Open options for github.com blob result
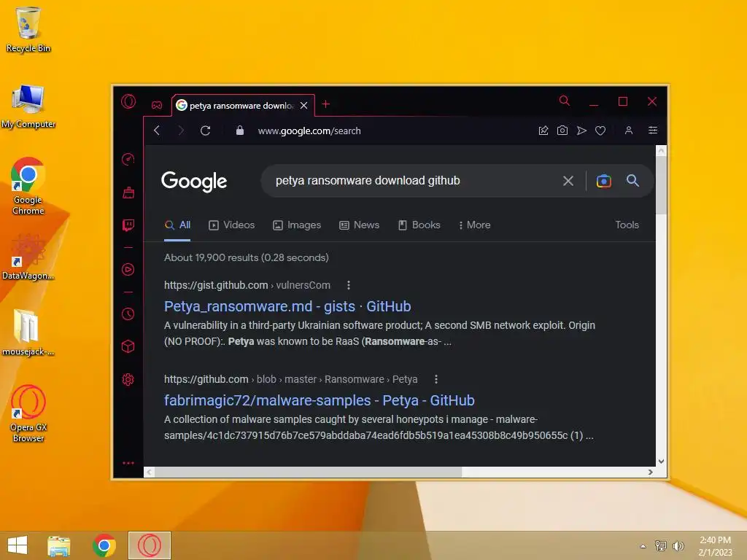This screenshot has width=747, height=560. (x=436, y=379)
